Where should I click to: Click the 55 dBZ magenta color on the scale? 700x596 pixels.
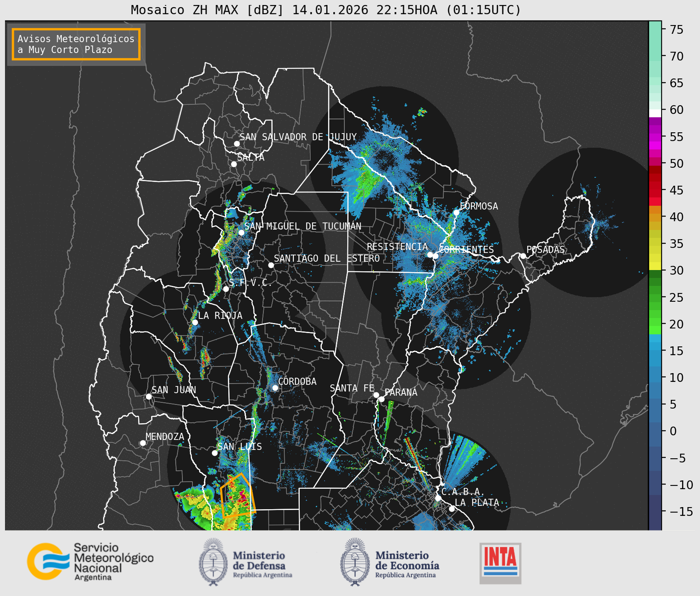click(655, 136)
